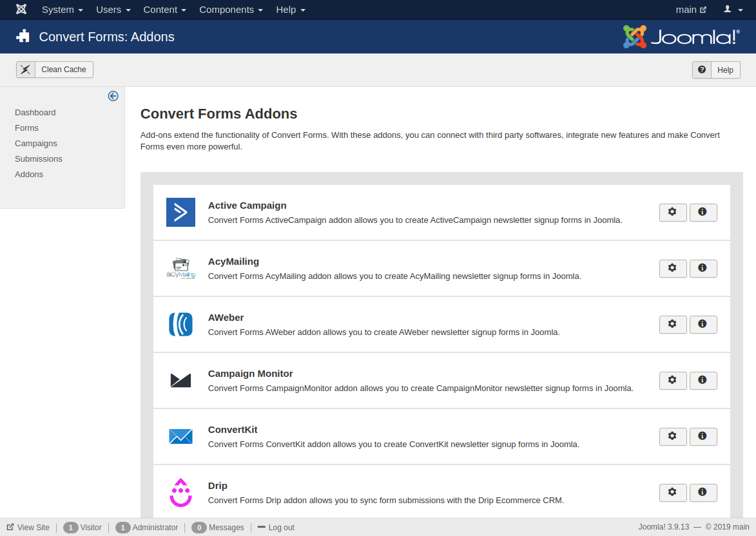Click the Drip addon title
756x536 pixels.
(217, 485)
